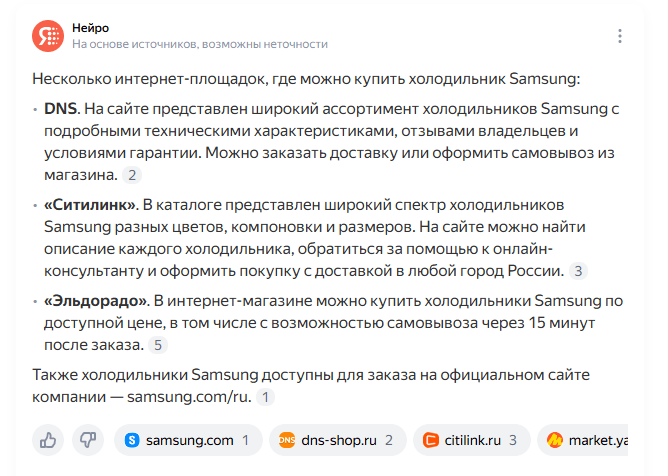Image resolution: width=668 pixels, height=476 pixels.
Task: Open the three-dot more options menu
Action: click(x=620, y=36)
